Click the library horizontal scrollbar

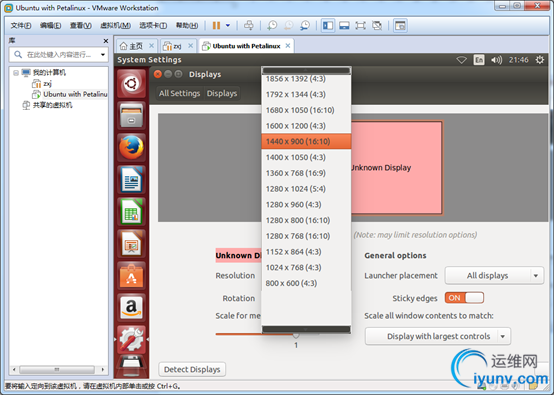tap(58, 370)
